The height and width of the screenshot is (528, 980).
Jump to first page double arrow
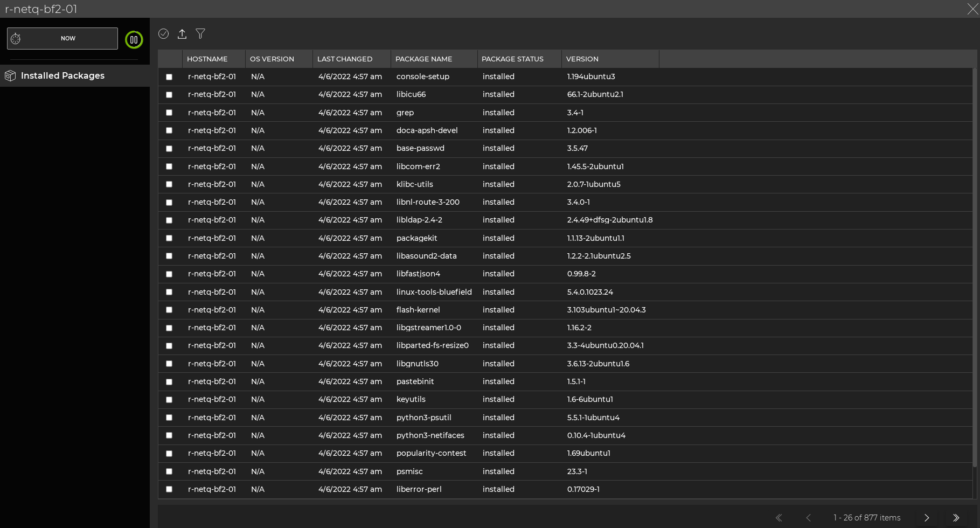point(779,518)
